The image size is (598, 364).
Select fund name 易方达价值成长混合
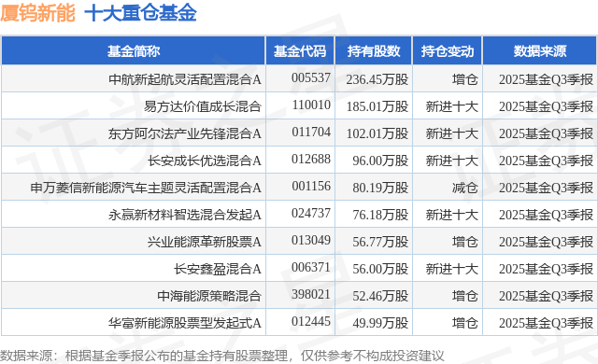point(203,106)
